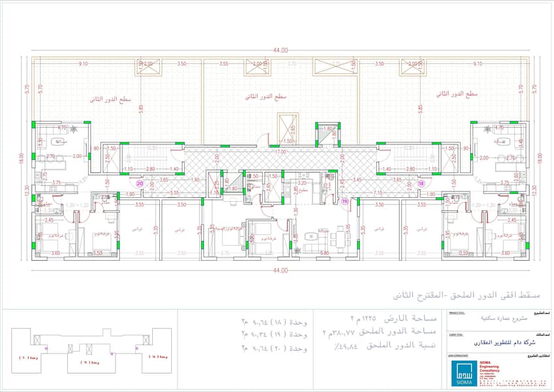Click middle roof label 'سطح الدور الثانى'

(x=266, y=97)
